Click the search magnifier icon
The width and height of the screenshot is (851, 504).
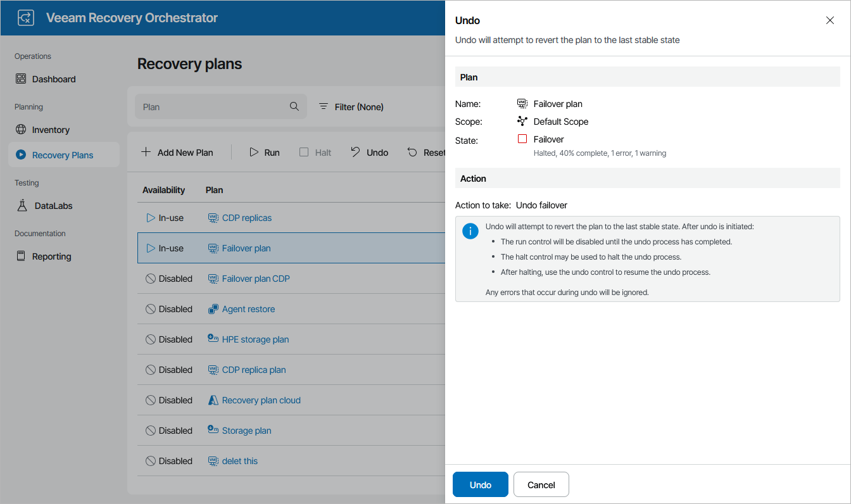pyautogui.click(x=294, y=106)
